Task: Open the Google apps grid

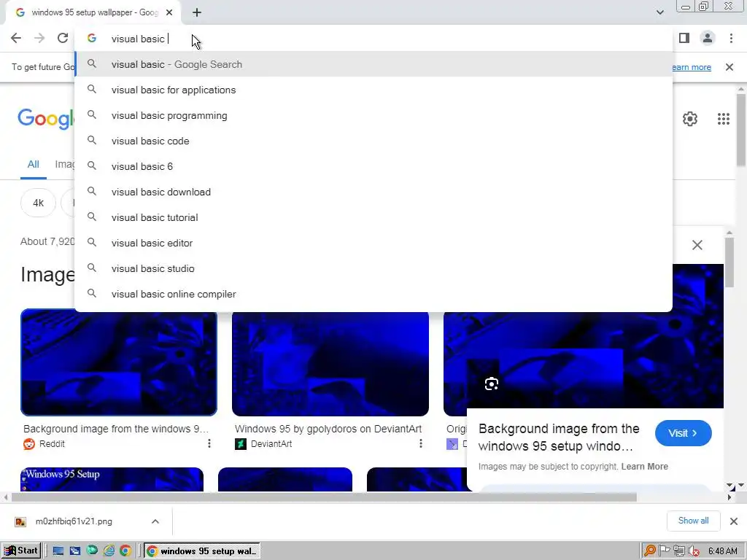Action: coord(723,119)
